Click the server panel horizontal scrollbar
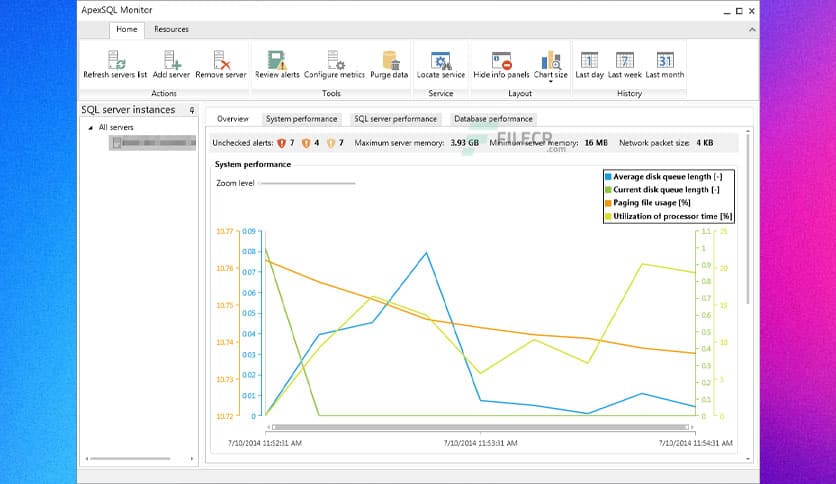Viewport: 836px width, 484px height. (x=130, y=458)
